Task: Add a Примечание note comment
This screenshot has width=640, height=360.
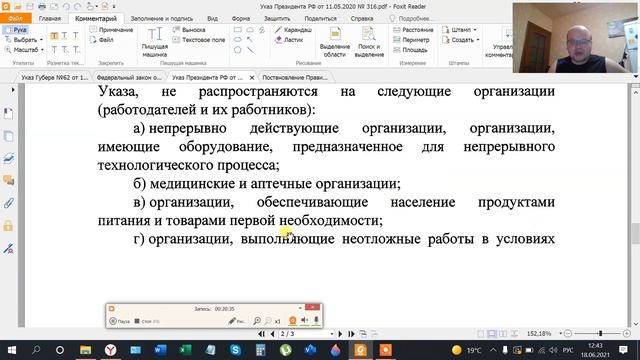Action: pyautogui.click(x=111, y=30)
